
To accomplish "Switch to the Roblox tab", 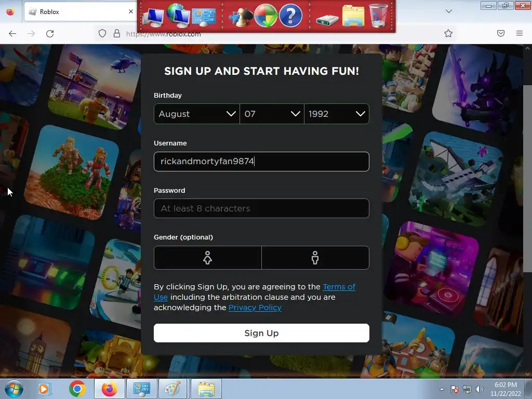I will click(81, 12).
